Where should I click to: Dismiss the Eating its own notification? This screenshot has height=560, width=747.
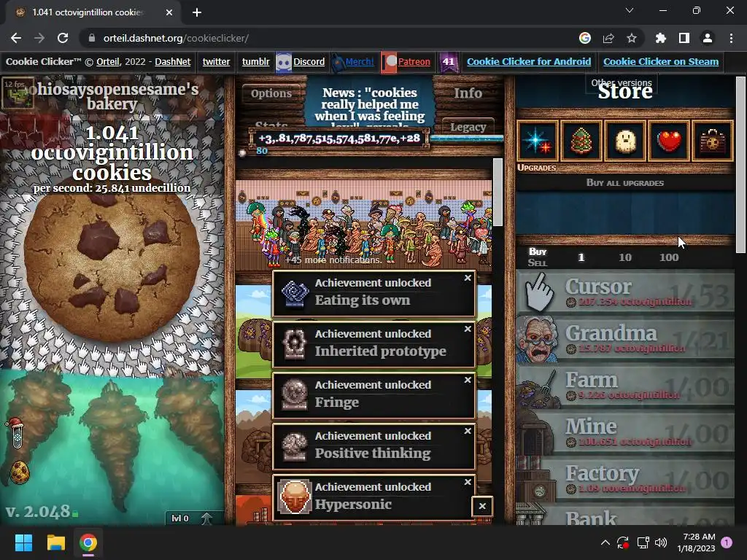tap(468, 278)
